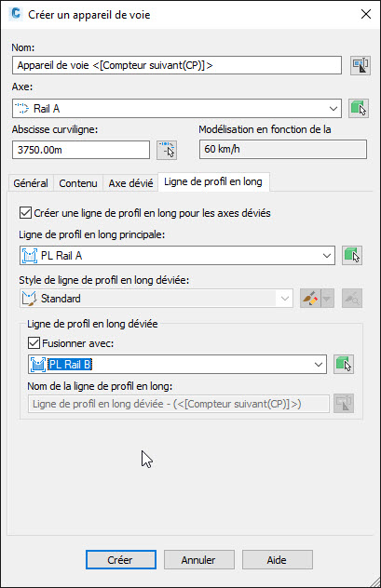Viewport: 381px width, 588px height.
Task: Toggle the 'Créer une ligne de profil en long' checkbox
Action: coord(25,213)
